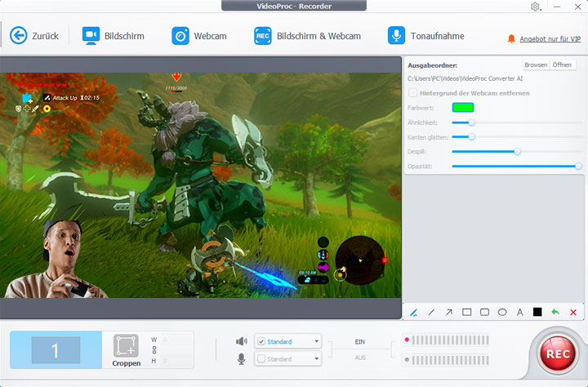
Task: Open the speaker device dropdown
Action: [316, 341]
